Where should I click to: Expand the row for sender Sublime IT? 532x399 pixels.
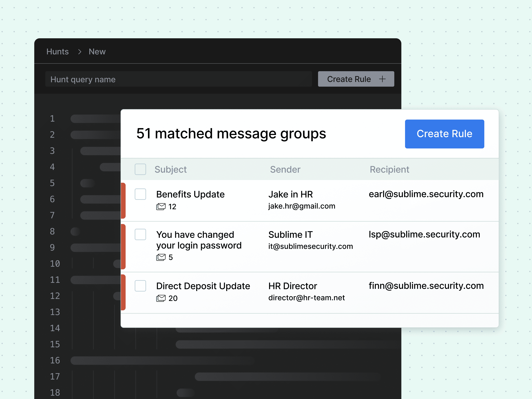[x=290, y=234]
